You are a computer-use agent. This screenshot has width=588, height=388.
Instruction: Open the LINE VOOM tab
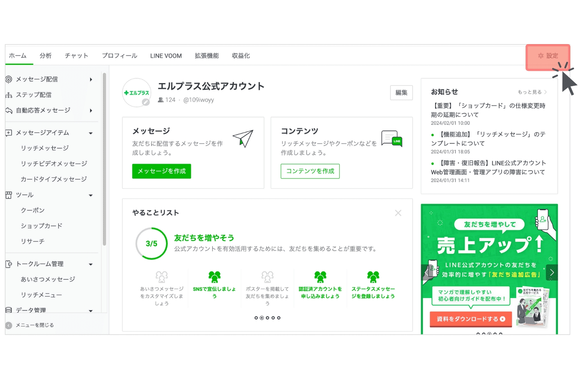(166, 56)
